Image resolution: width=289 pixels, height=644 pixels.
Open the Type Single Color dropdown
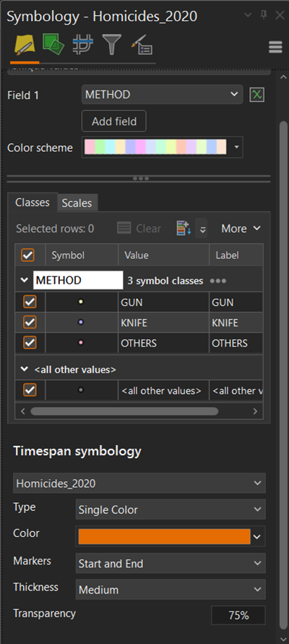171,509
